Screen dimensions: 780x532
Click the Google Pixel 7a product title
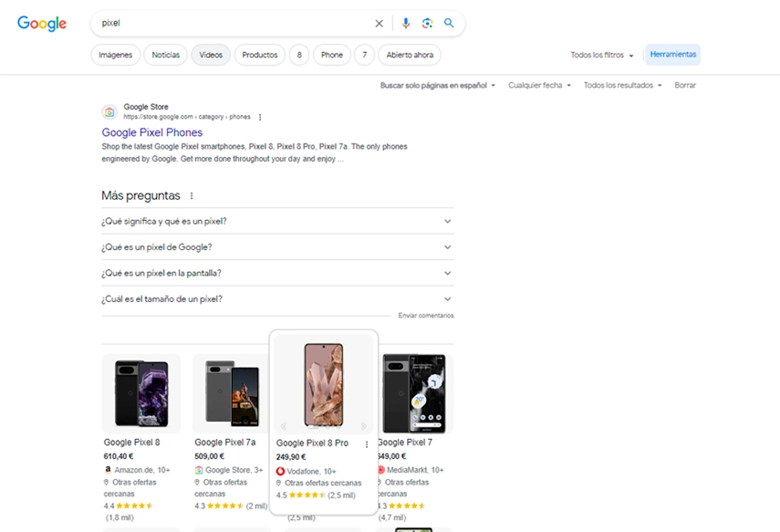(x=224, y=443)
